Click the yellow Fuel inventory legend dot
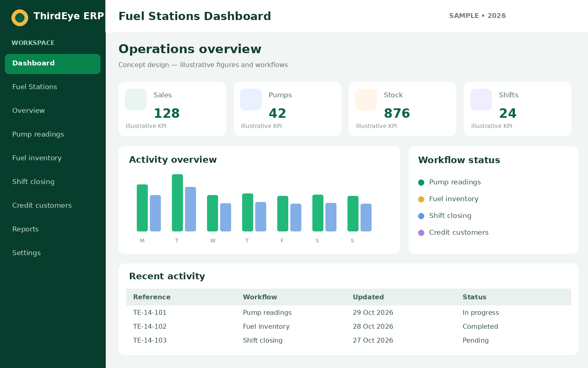The image size is (588, 368). [x=421, y=199]
